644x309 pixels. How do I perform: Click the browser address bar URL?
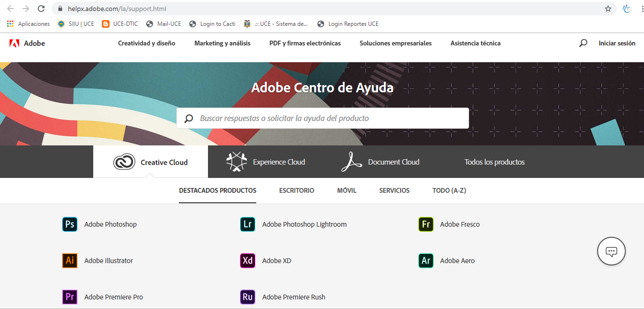point(117,9)
